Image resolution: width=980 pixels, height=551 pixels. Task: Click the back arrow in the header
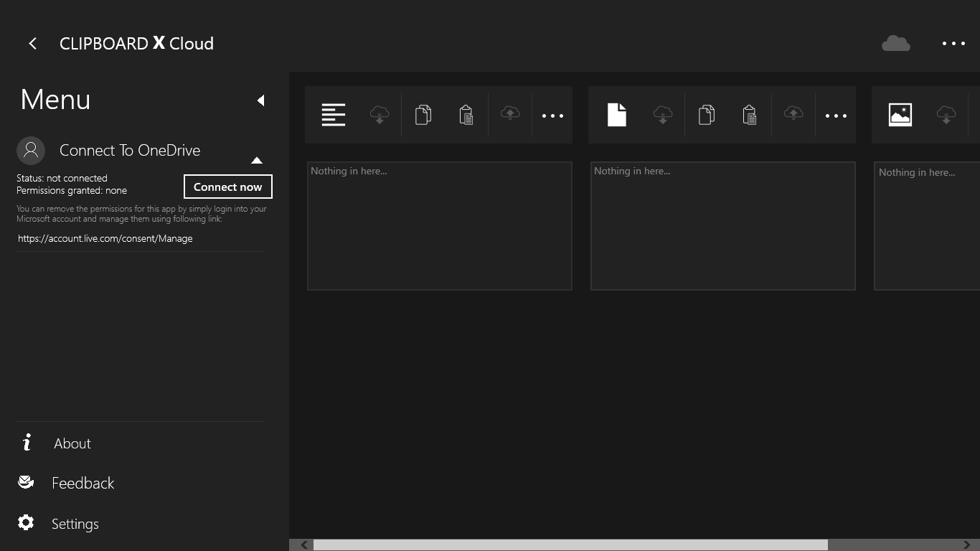[32, 44]
